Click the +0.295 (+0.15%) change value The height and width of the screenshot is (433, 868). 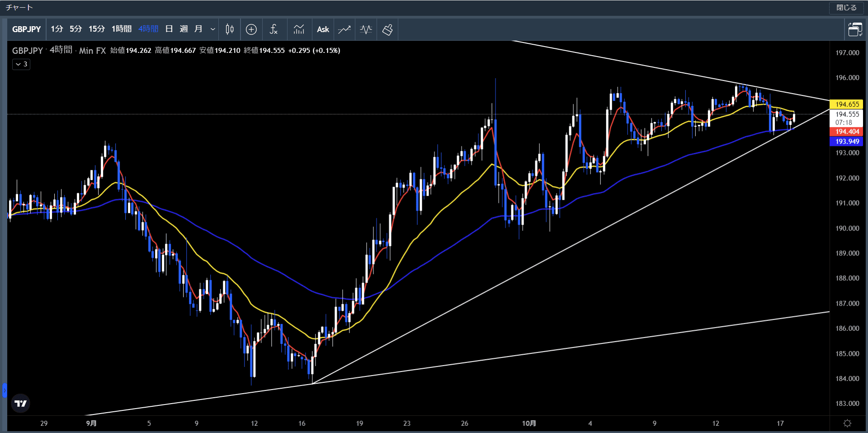point(314,51)
